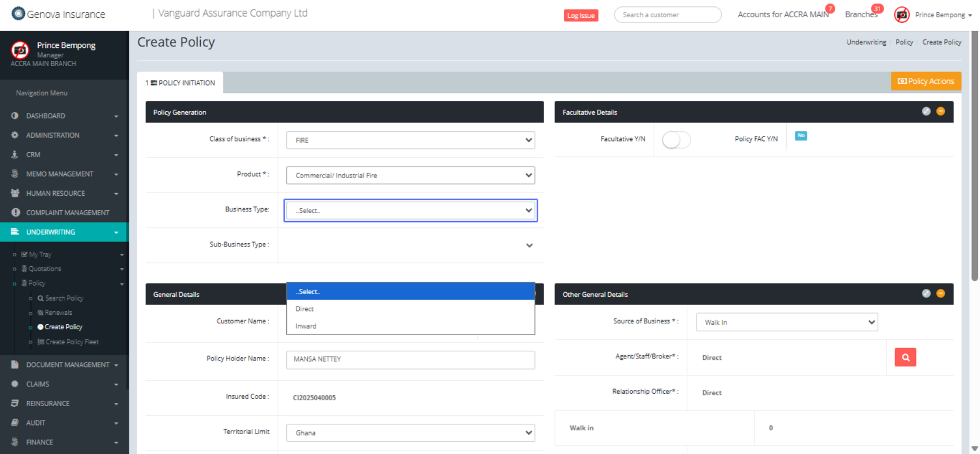This screenshot has height=454, width=980.
Task: Click the red search icon beside Agent/Staff/Broker
Action: click(905, 357)
